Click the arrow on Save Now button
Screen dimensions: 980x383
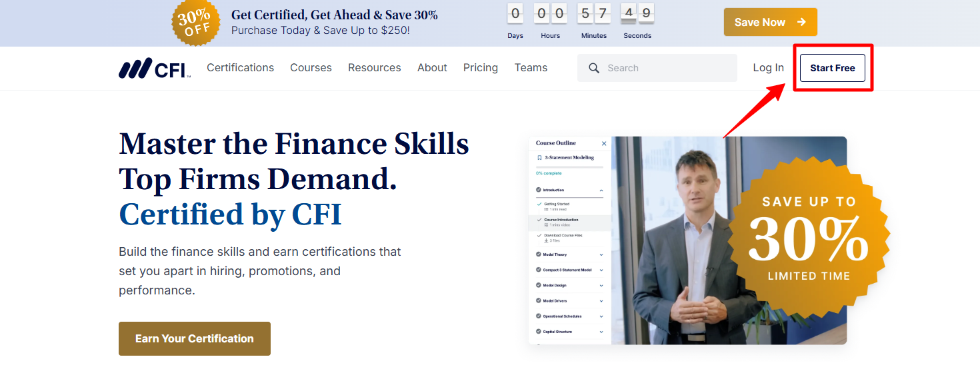click(x=801, y=22)
